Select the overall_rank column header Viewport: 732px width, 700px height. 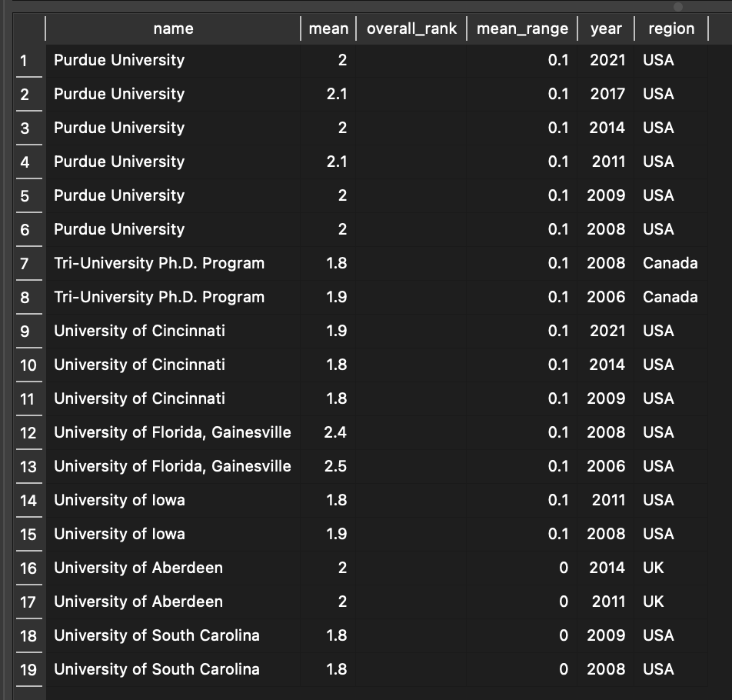tap(411, 29)
